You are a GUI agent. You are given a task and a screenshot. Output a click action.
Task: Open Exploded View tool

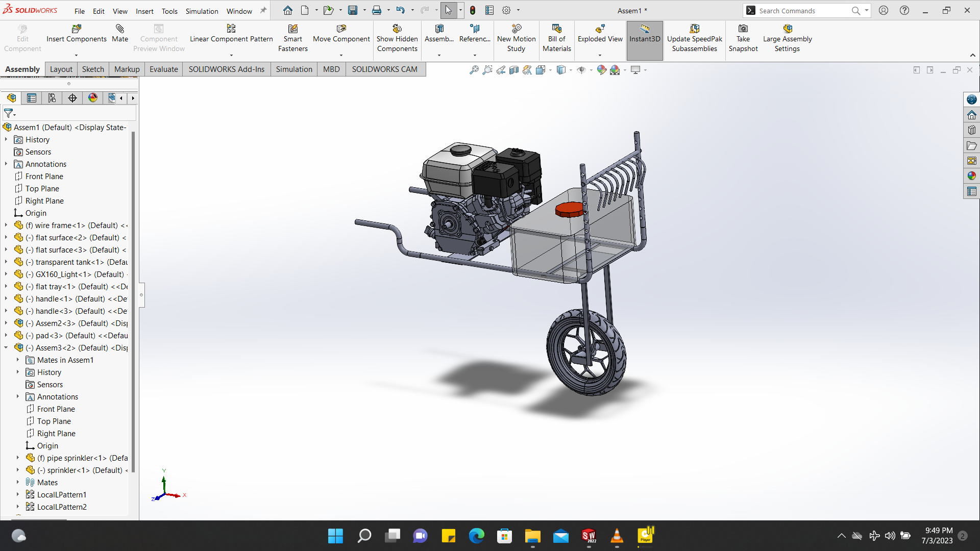(600, 29)
